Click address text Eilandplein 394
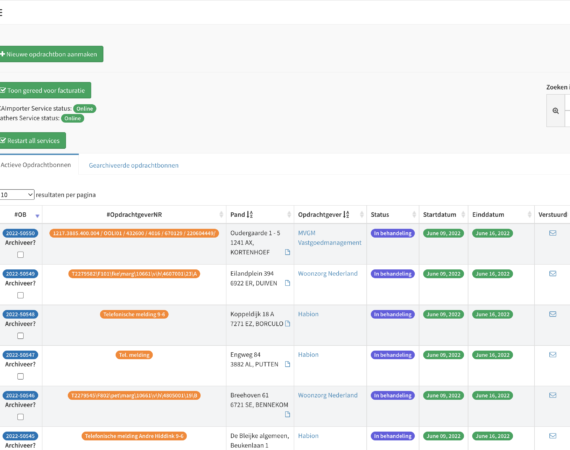This screenshot has height=450, width=570. point(252,273)
